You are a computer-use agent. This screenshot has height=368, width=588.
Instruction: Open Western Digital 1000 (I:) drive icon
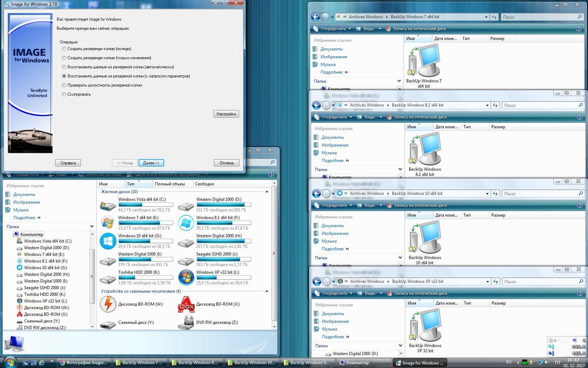click(108, 261)
